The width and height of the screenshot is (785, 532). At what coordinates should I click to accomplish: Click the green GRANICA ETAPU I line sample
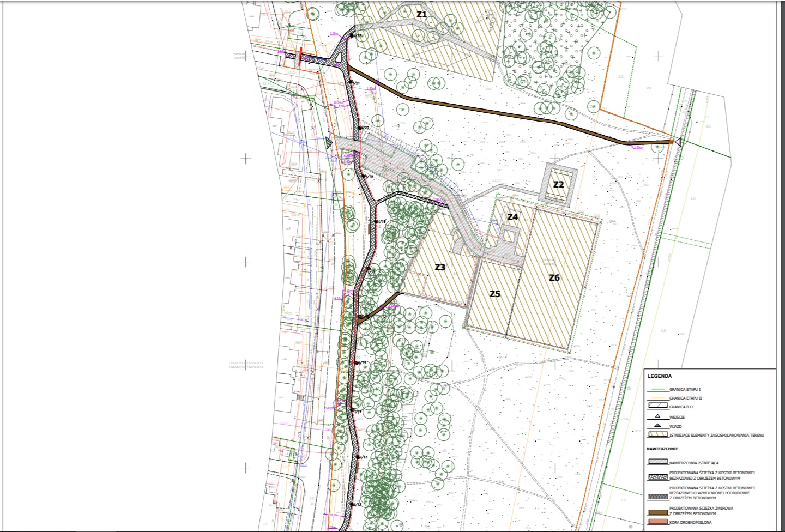coord(657,390)
